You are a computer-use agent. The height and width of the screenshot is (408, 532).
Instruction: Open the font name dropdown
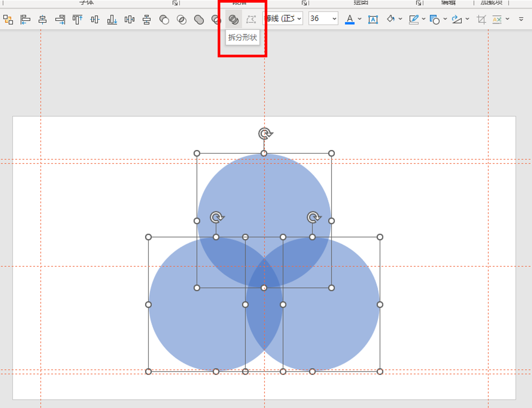[299, 19]
